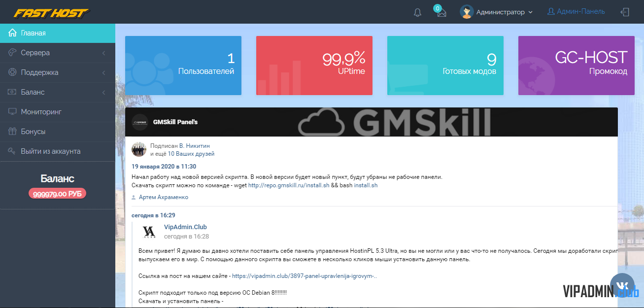Click the monitor icon beside Мониторинг
This screenshot has height=308, width=644.
(13, 111)
